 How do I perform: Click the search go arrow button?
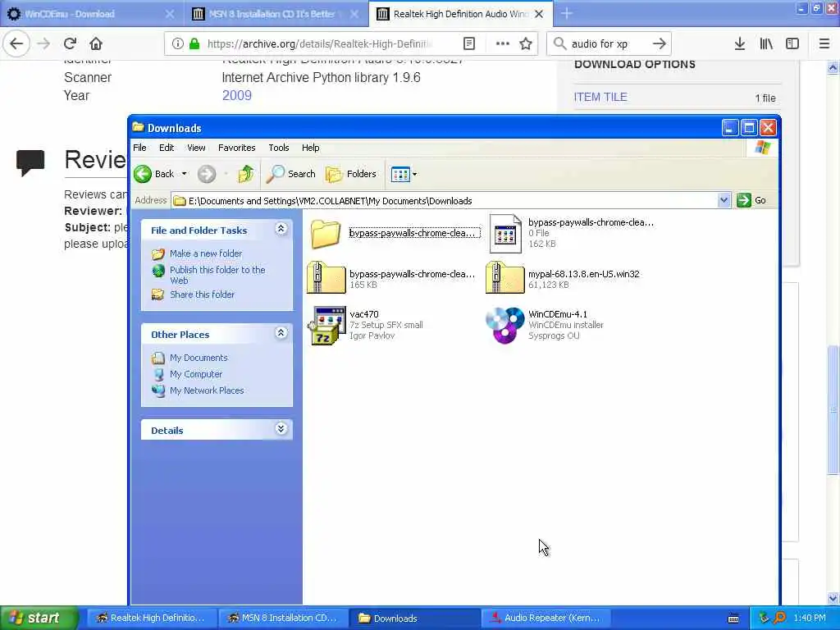point(660,44)
